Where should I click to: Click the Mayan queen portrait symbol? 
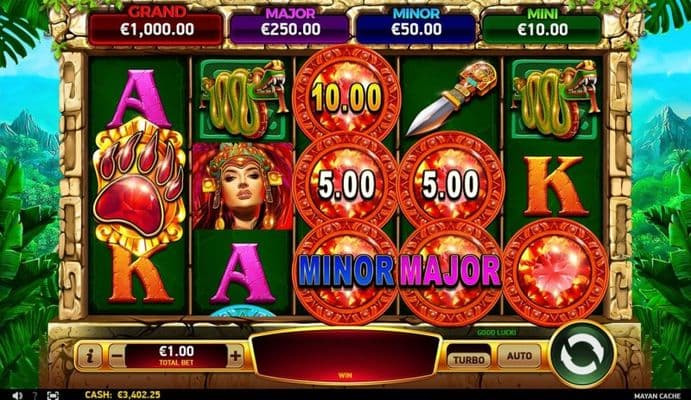click(243, 185)
